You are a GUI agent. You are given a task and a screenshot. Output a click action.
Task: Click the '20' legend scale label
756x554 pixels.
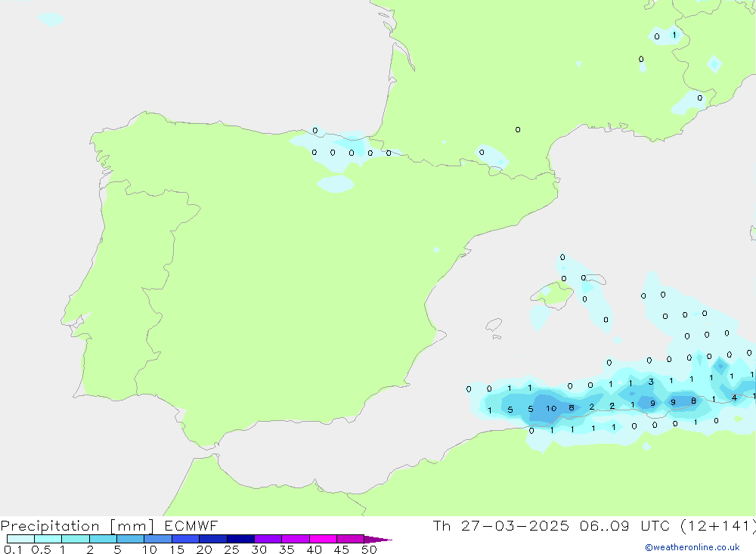(x=204, y=549)
